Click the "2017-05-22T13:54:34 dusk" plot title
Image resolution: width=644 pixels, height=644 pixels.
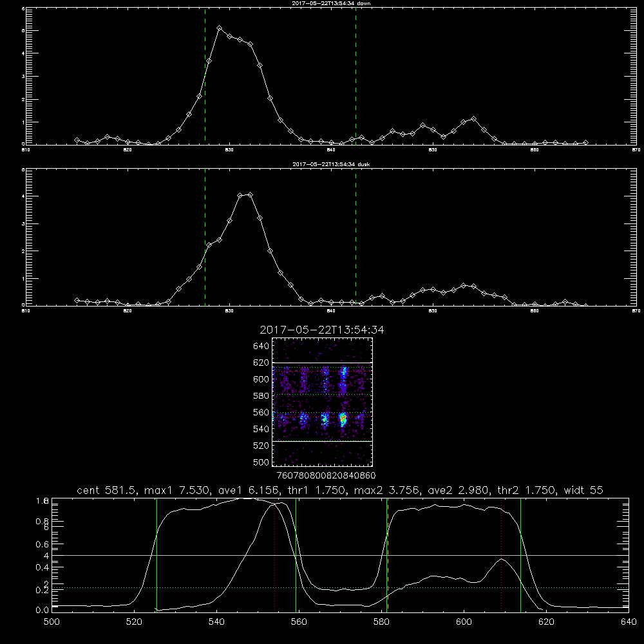point(331,164)
